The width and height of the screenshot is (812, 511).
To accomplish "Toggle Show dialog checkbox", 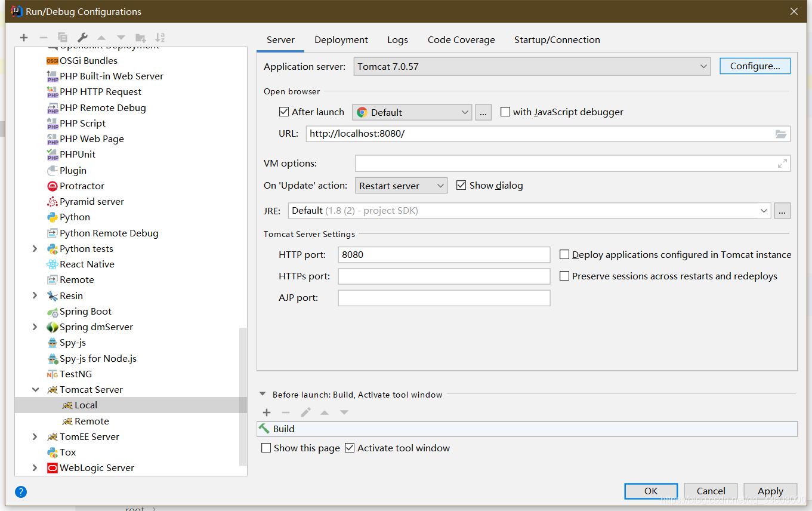I will pyautogui.click(x=461, y=185).
